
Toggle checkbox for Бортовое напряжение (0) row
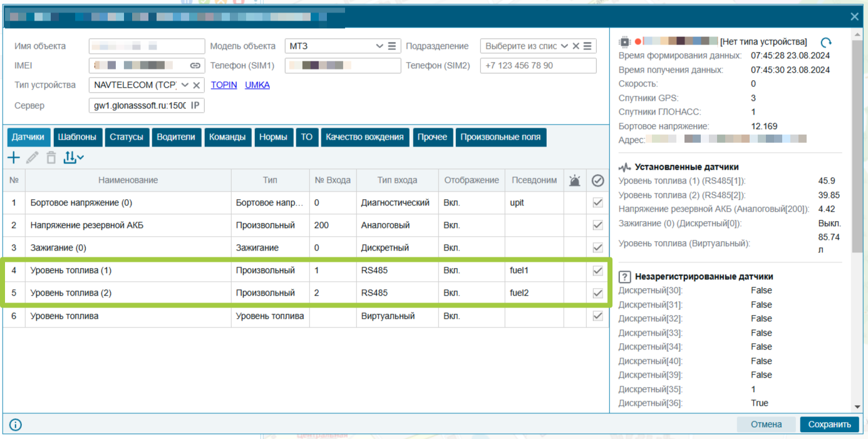coord(597,203)
